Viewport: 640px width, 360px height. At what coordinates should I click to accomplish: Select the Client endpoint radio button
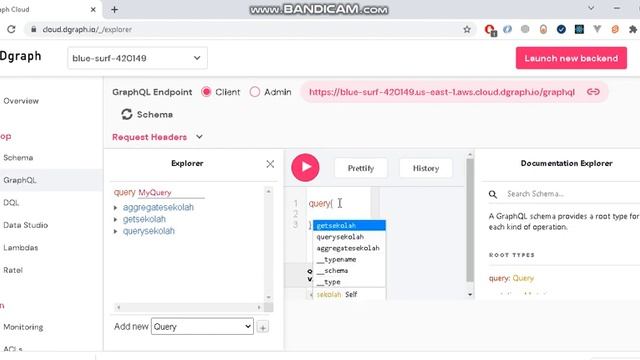pyautogui.click(x=206, y=92)
